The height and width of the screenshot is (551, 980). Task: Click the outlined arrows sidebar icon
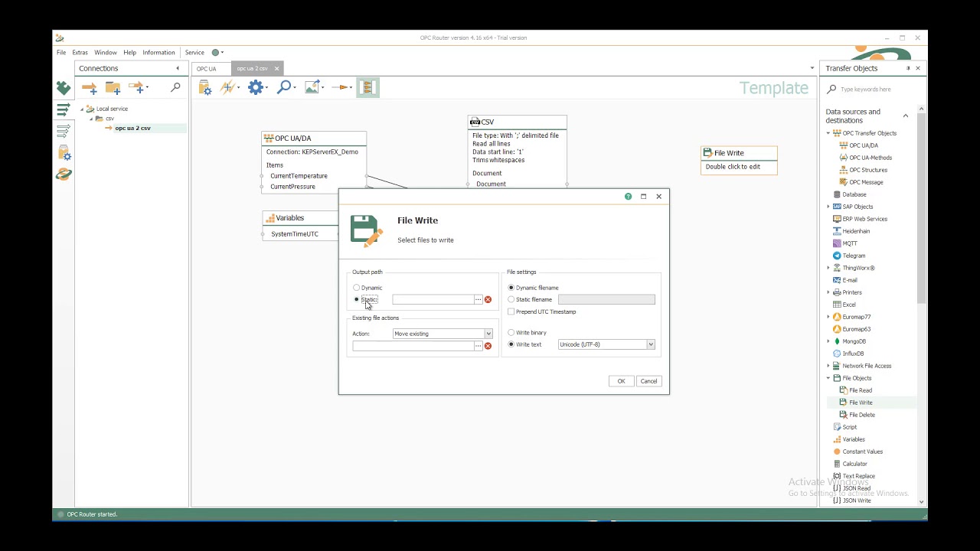(64, 132)
